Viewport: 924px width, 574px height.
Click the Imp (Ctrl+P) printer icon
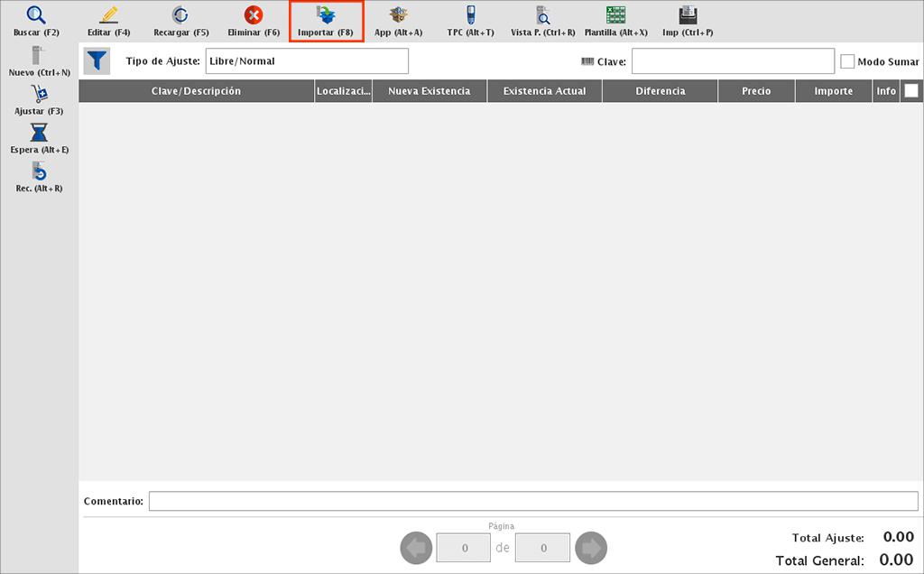[688, 15]
